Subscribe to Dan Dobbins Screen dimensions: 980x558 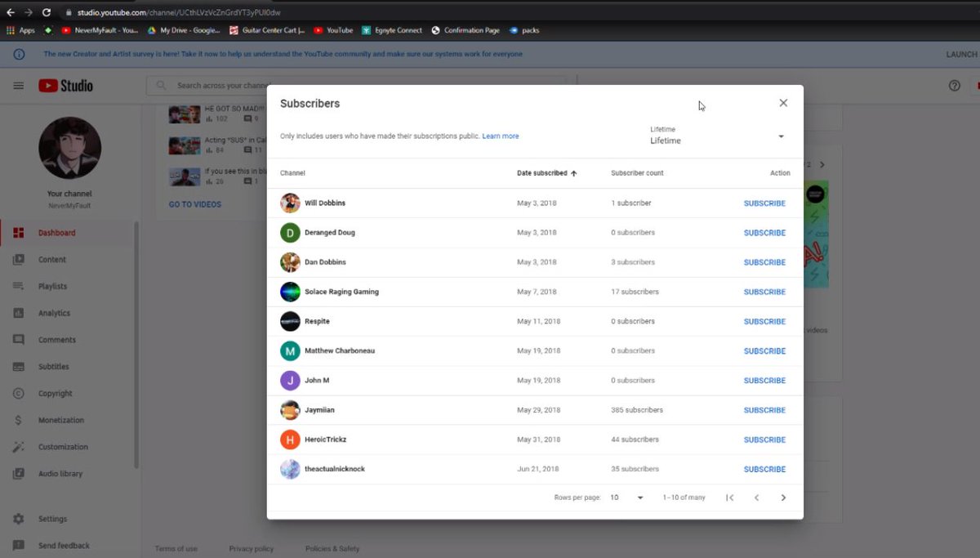point(764,262)
